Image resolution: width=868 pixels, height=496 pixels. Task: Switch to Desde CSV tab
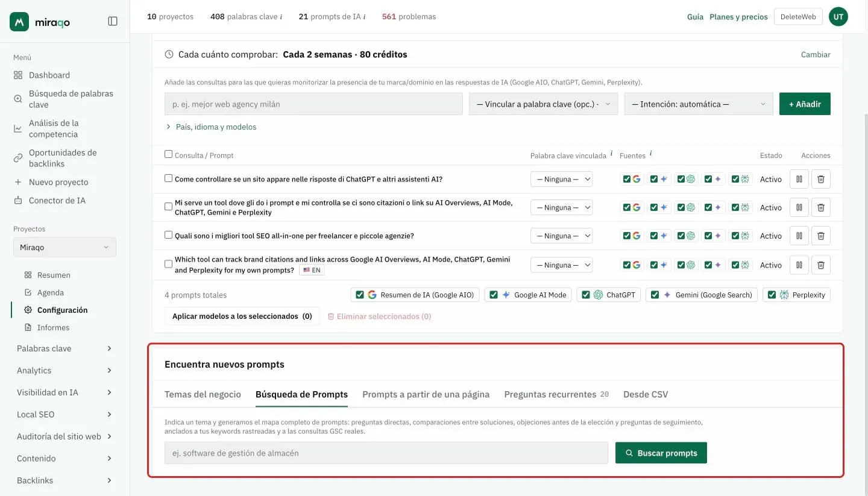click(x=646, y=394)
